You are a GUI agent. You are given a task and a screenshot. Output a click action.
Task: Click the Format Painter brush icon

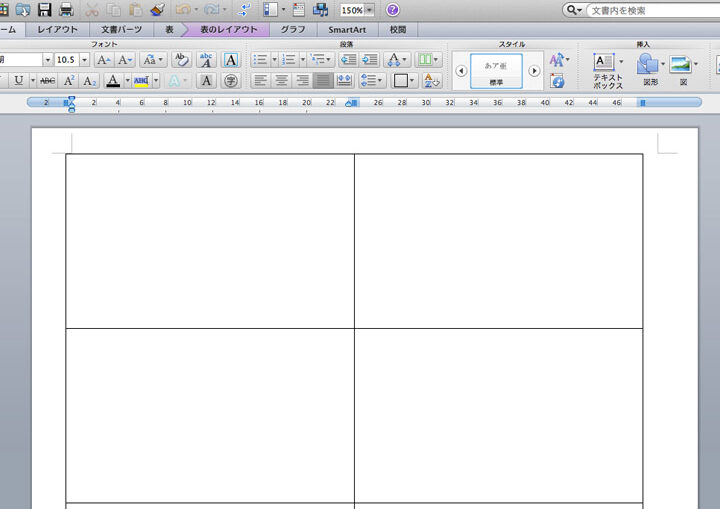pyautogui.click(x=157, y=10)
